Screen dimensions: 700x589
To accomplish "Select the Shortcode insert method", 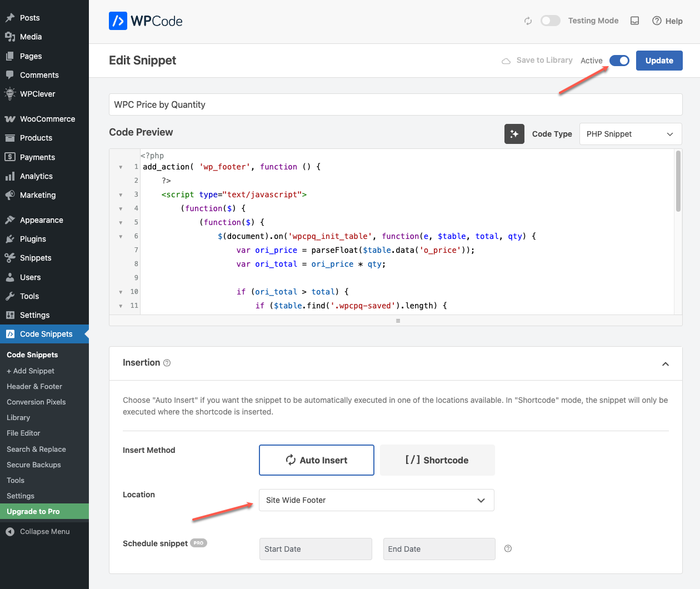I will pos(437,460).
